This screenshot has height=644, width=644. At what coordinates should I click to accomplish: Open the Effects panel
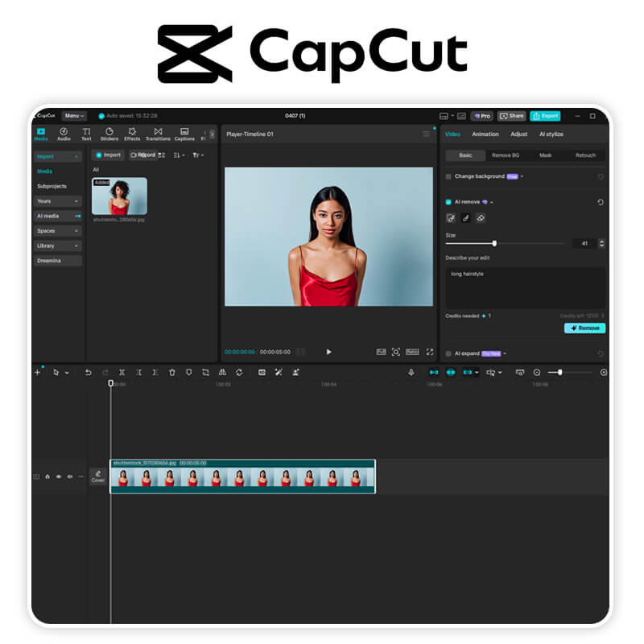pyautogui.click(x=133, y=135)
